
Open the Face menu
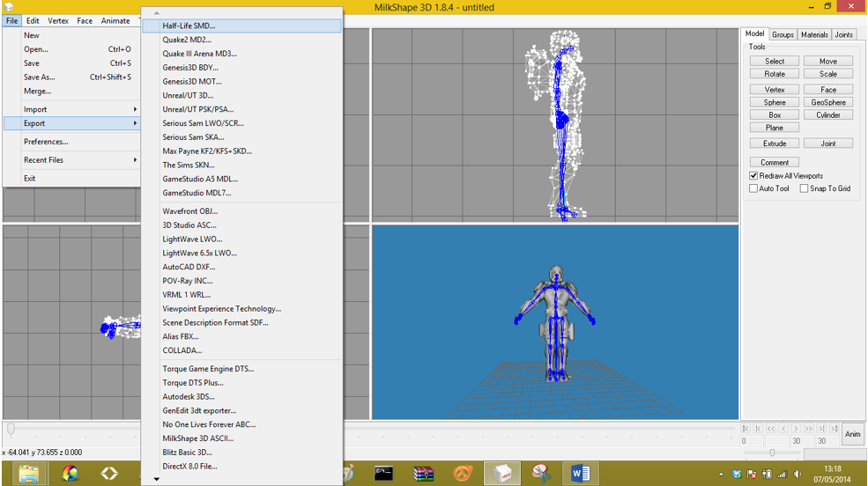[x=85, y=20]
